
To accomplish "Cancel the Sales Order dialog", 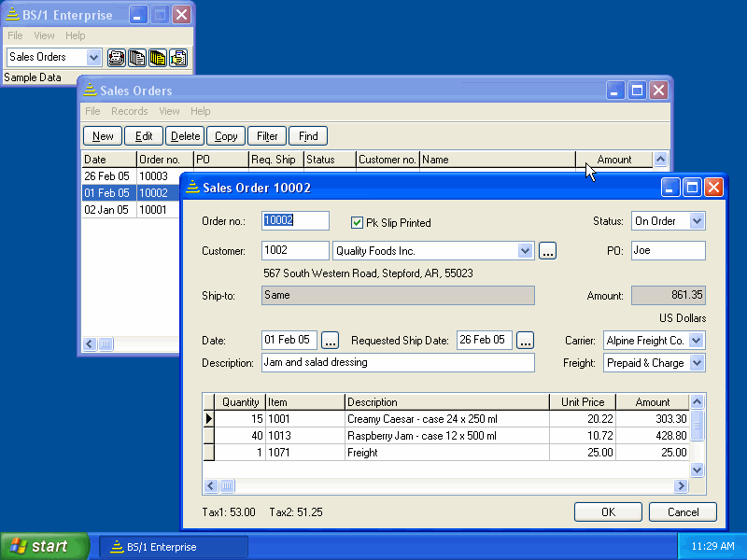I will (x=684, y=511).
